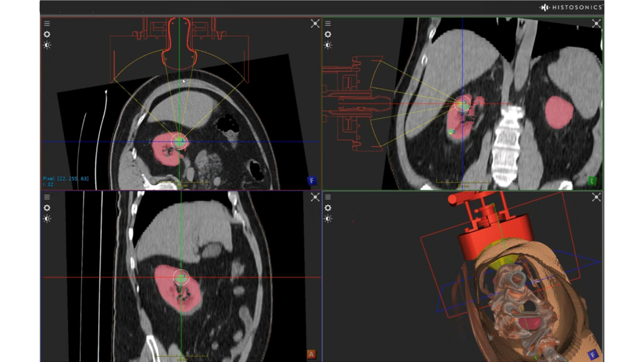The image size is (644, 362).
Task: Toggle brightness/contrast tool in the axial view
Action: 47,46
